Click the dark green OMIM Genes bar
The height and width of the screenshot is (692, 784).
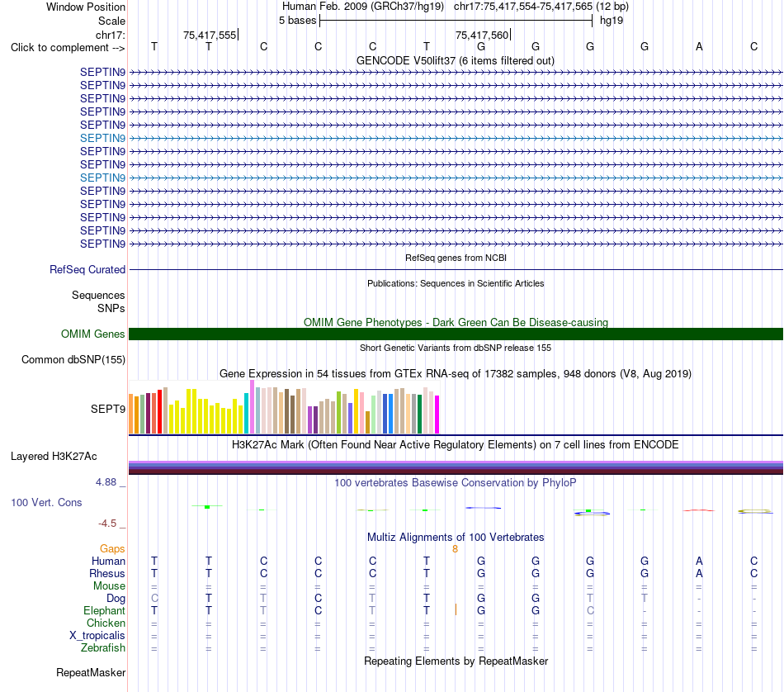click(456, 334)
